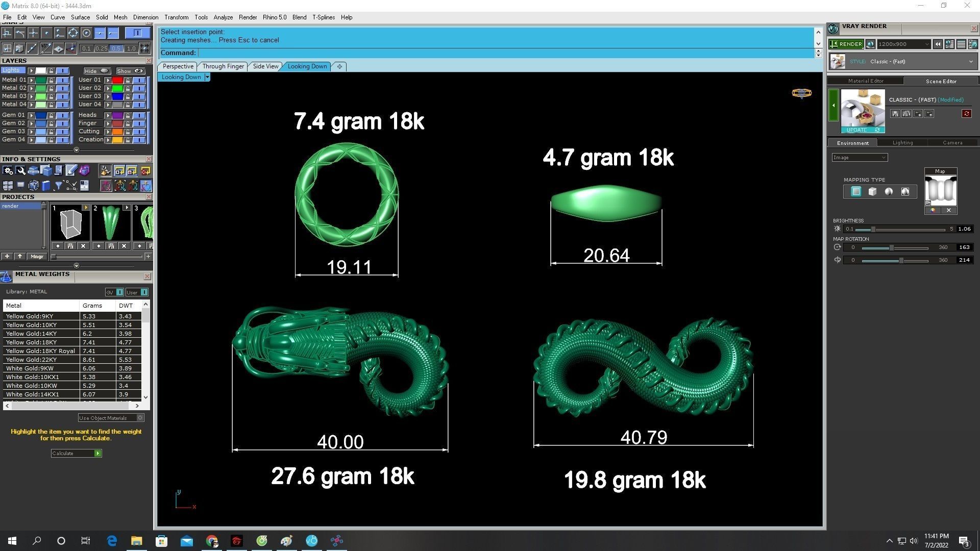Open the options gear icon in Info & Settings
This screenshot has width=980, height=551.
[x=8, y=171]
